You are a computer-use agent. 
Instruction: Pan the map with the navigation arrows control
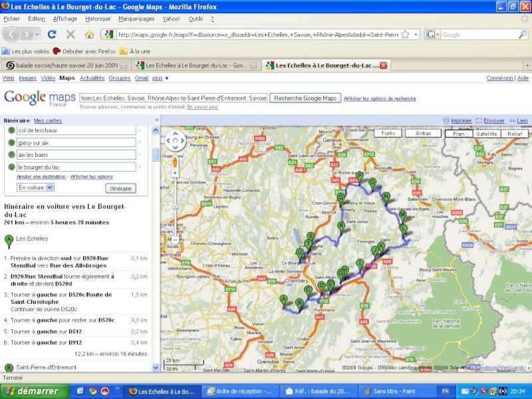point(176,140)
